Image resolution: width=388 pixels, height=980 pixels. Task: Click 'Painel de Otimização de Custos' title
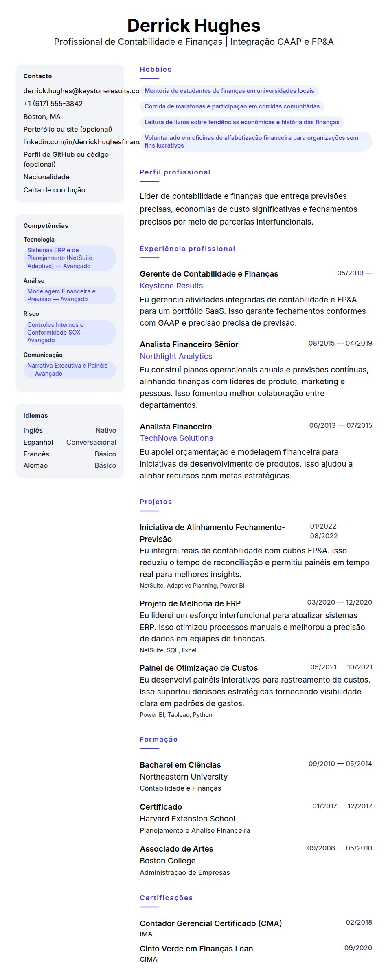199,668
